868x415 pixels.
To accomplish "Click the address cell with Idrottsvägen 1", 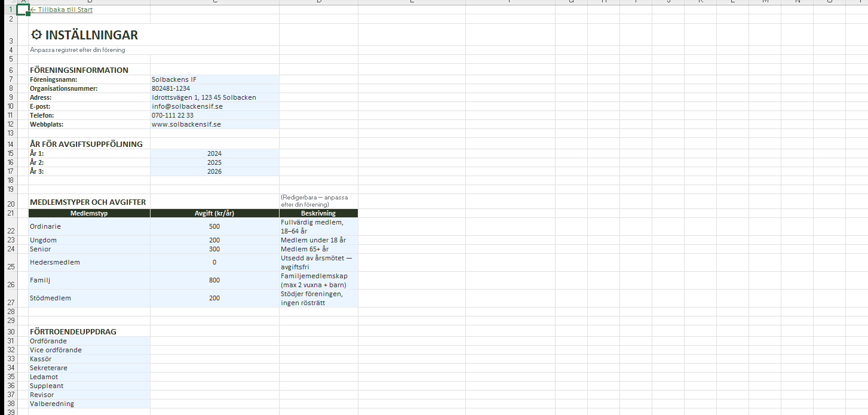I will 214,97.
